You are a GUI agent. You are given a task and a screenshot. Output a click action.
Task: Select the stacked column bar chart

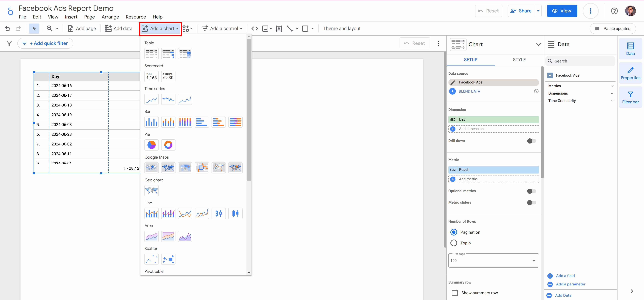tap(168, 122)
